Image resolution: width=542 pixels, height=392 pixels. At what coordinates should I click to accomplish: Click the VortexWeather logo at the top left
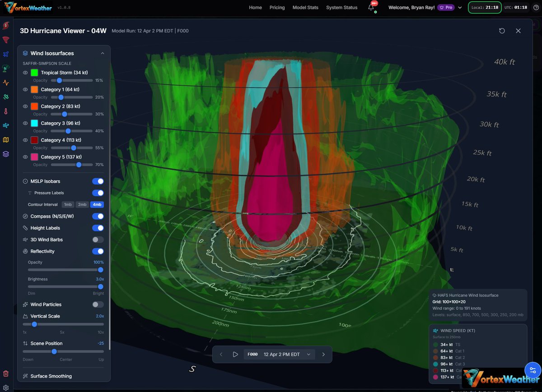point(28,8)
